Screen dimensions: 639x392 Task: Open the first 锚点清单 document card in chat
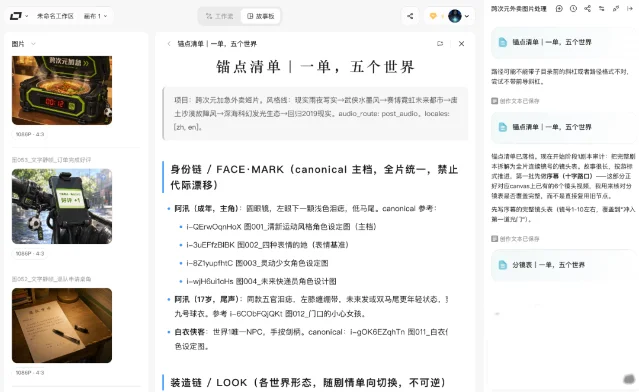coord(564,42)
